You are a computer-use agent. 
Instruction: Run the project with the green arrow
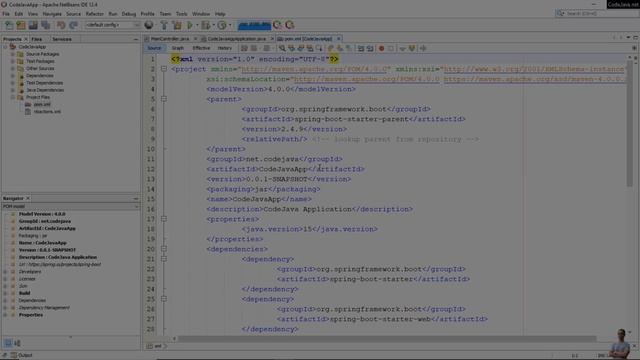(190, 25)
